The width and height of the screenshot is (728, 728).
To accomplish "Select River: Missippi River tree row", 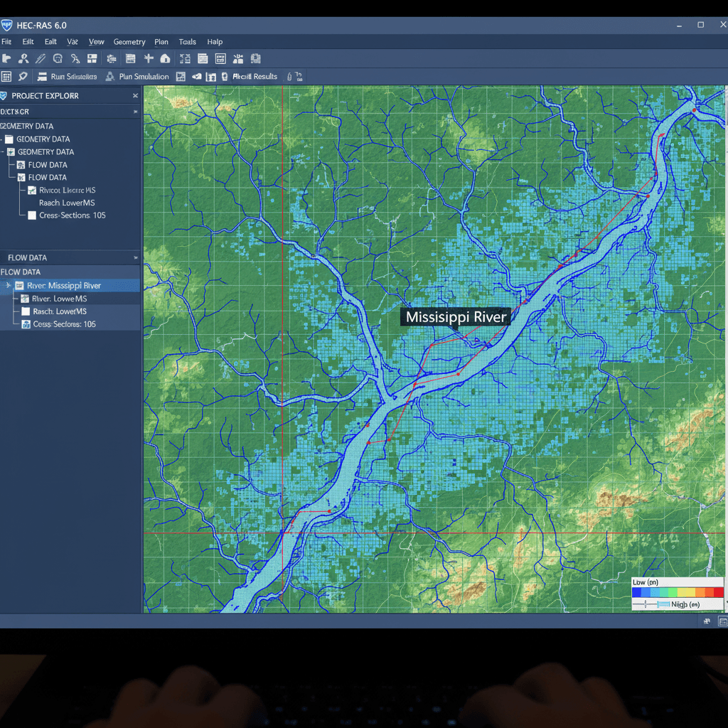I will click(x=70, y=286).
